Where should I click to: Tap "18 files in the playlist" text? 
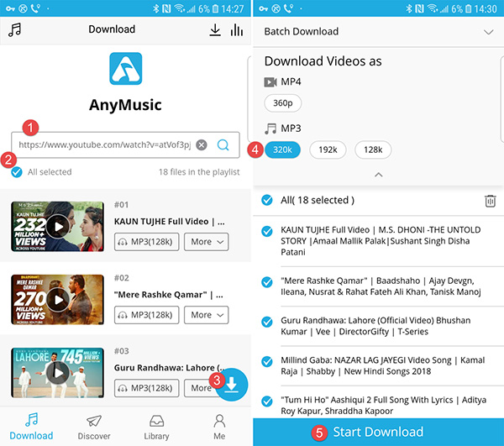click(x=199, y=172)
